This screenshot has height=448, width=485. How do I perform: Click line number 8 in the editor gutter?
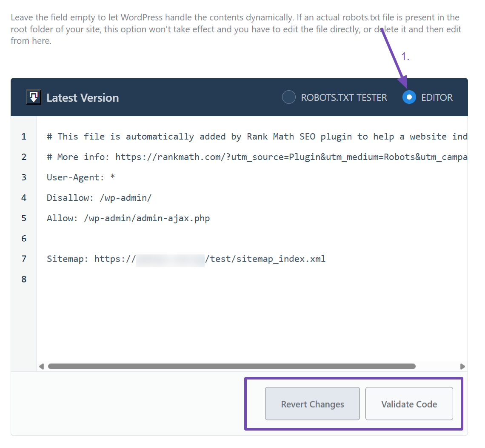(x=24, y=279)
